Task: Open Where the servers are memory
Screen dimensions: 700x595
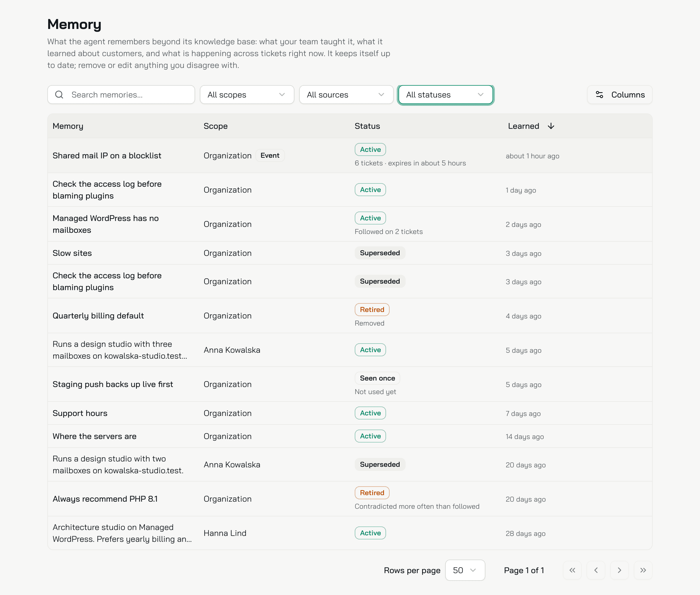Action: pyautogui.click(x=95, y=436)
